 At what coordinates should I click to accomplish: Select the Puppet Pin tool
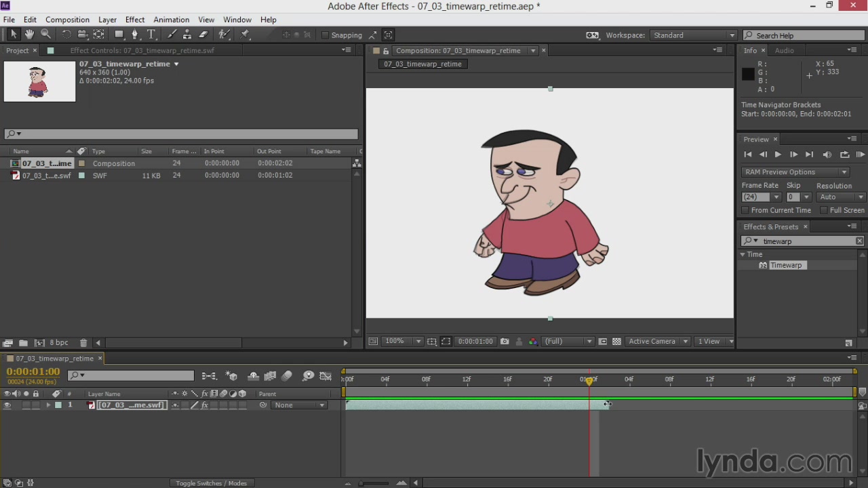(x=245, y=35)
